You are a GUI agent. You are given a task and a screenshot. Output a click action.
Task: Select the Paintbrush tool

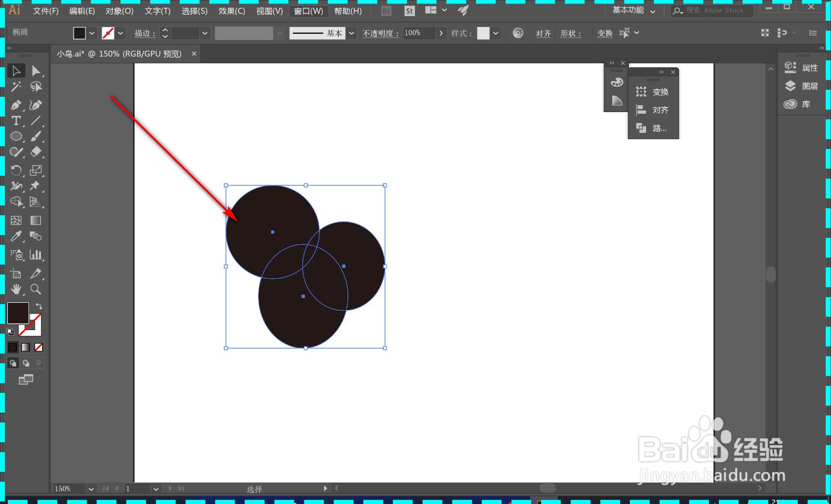[36, 137]
